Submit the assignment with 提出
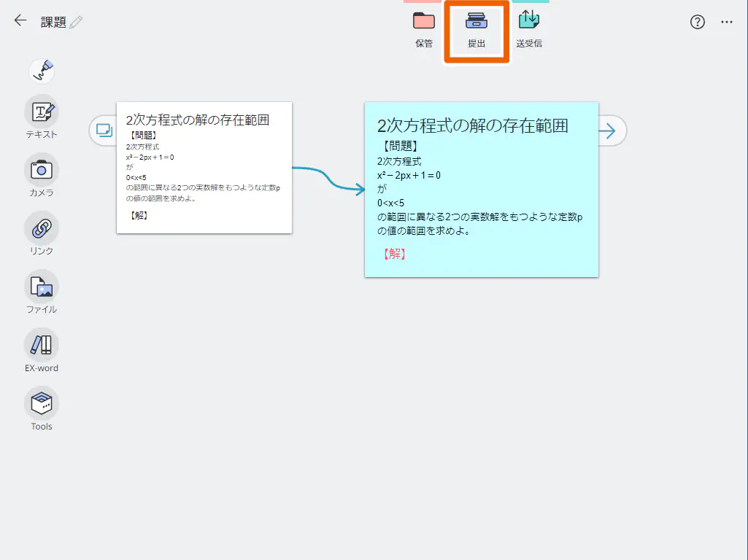The width and height of the screenshot is (748, 560). coord(476,28)
